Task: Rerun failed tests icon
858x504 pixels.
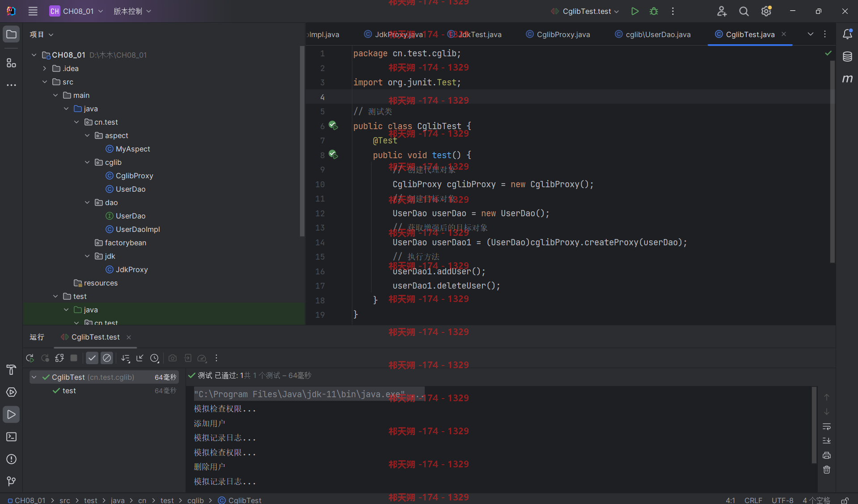Action: (x=45, y=358)
